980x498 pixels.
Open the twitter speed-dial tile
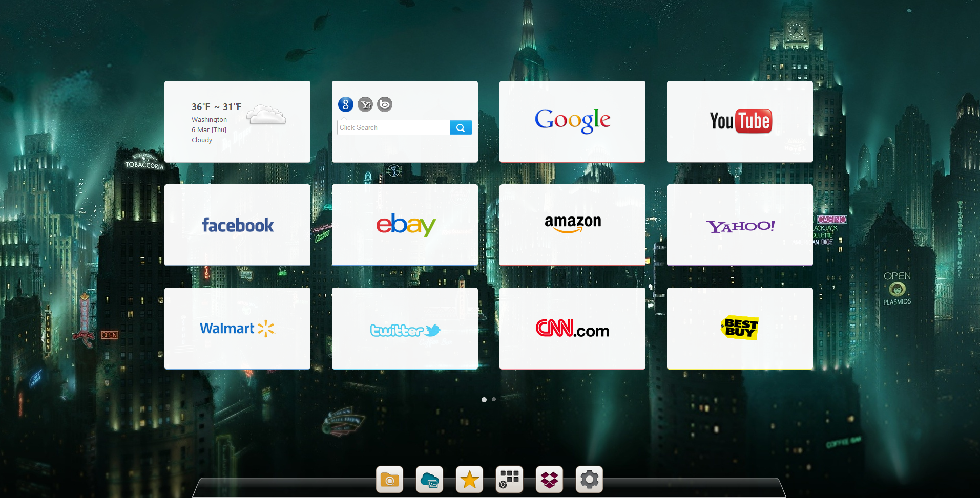tap(405, 328)
